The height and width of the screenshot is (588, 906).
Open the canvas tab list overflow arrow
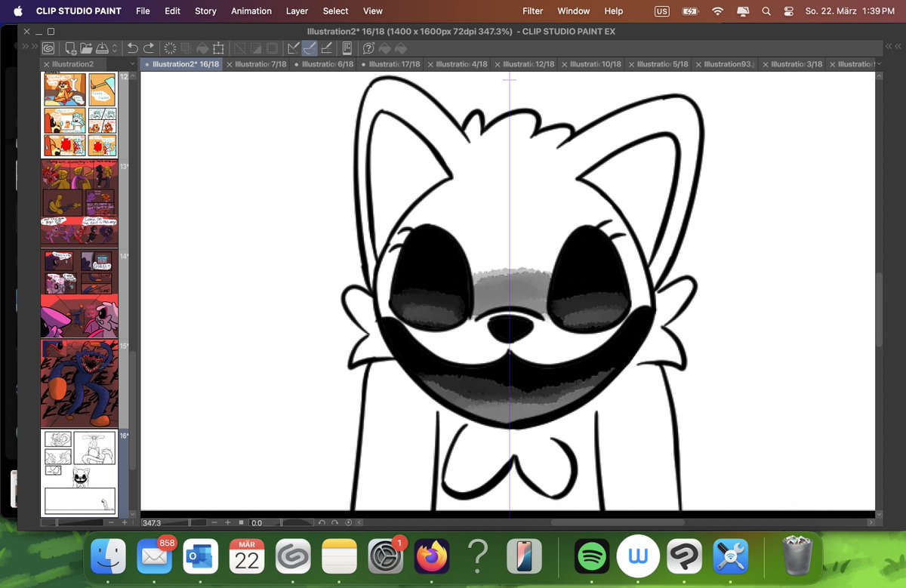tap(880, 64)
